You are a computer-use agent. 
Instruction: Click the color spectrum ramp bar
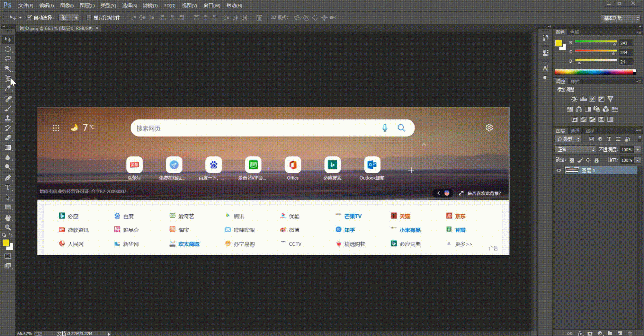click(x=595, y=72)
